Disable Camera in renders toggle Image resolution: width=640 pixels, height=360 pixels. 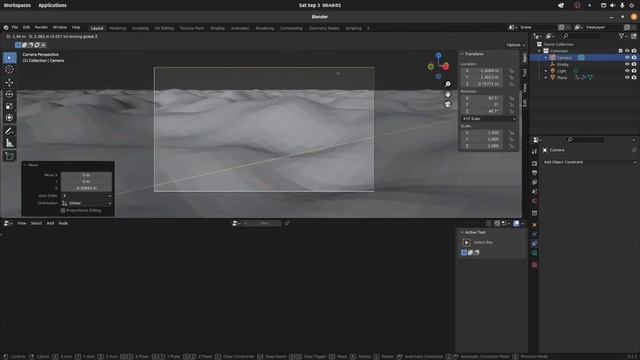(634, 58)
